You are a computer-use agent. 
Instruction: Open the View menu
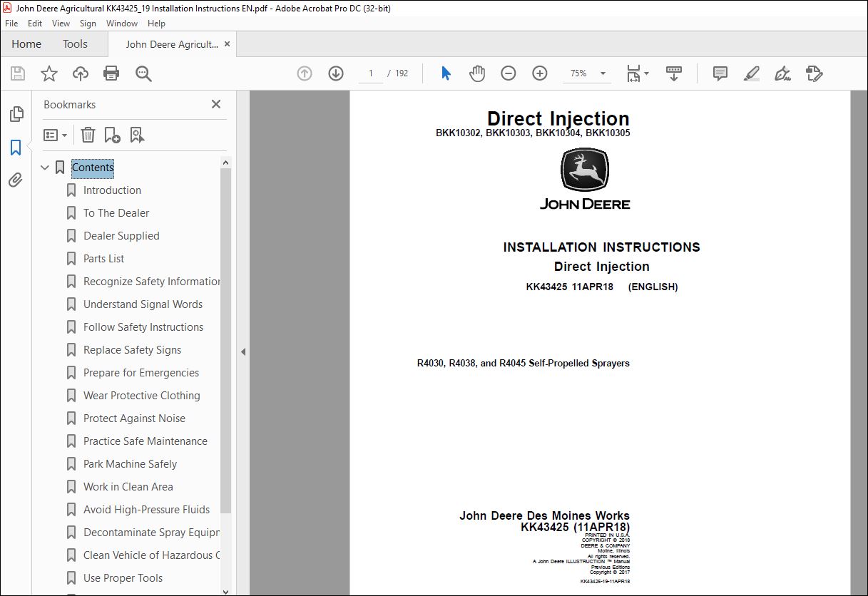tap(61, 24)
